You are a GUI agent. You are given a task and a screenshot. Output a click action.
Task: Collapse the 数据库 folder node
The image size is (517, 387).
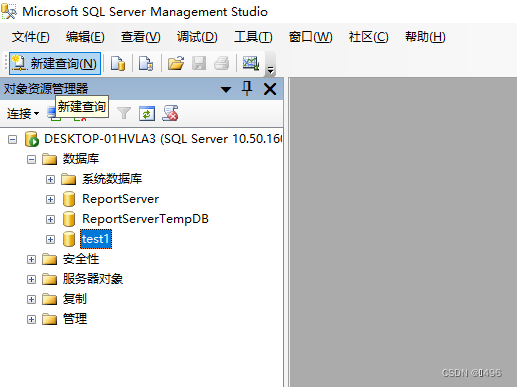click(31, 159)
